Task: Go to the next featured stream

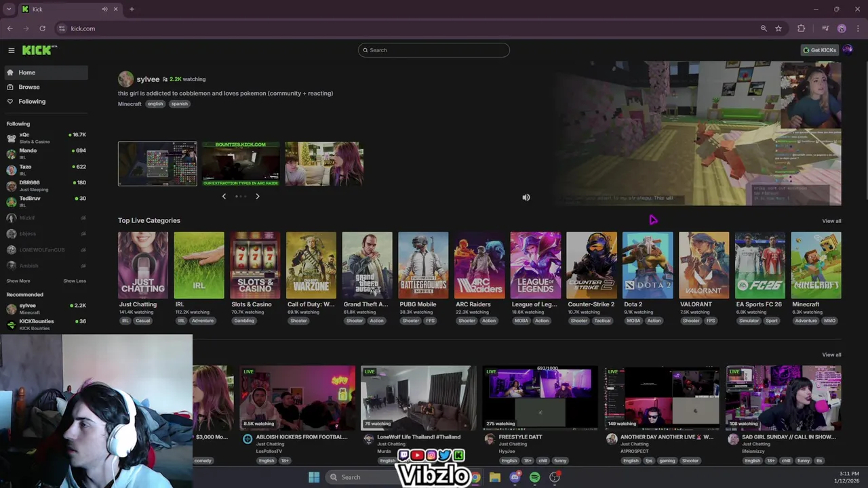Action: coord(258,197)
